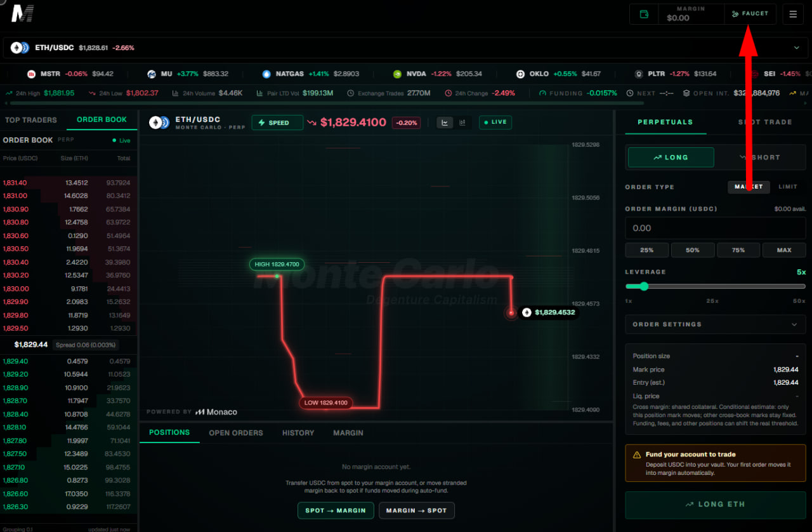Click the Monte Carlo M logo
Image resolution: width=812 pixels, height=532 pixels.
[x=23, y=13]
